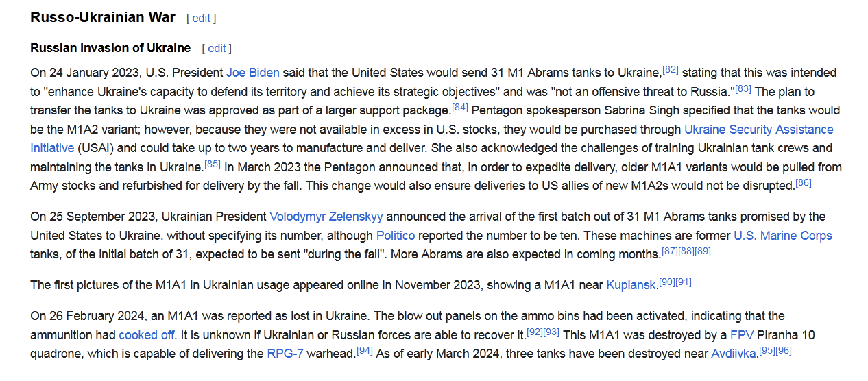Open the cooked off link
The image size is (868, 381).
(147, 335)
